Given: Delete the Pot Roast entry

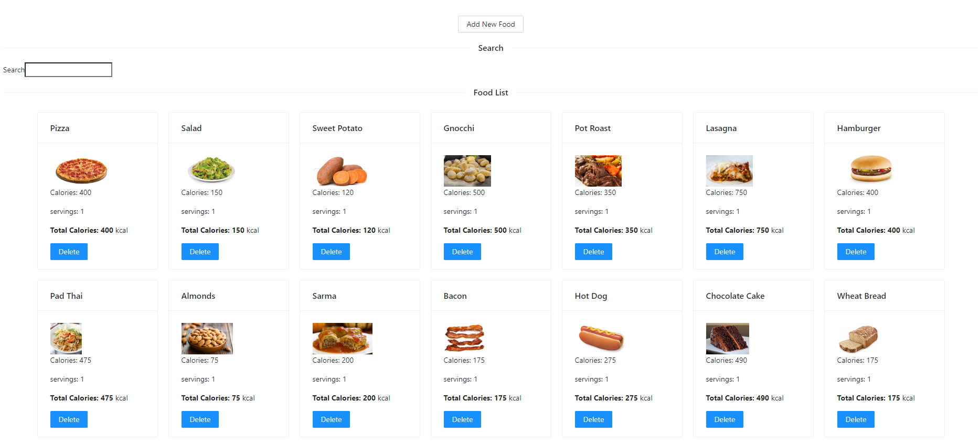Looking at the screenshot, I should tap(593, 251).
